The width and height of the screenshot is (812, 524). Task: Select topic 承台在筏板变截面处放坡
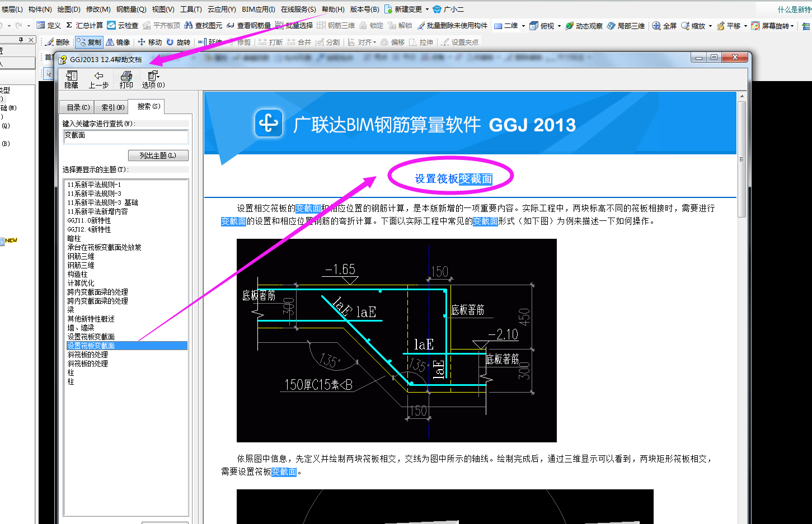[104, 247]
